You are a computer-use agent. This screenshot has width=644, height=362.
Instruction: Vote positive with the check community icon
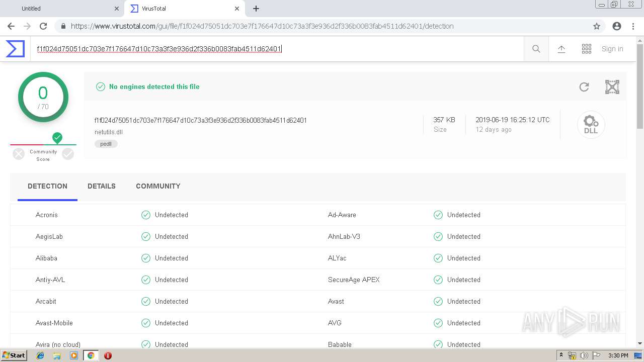(68, 154)
